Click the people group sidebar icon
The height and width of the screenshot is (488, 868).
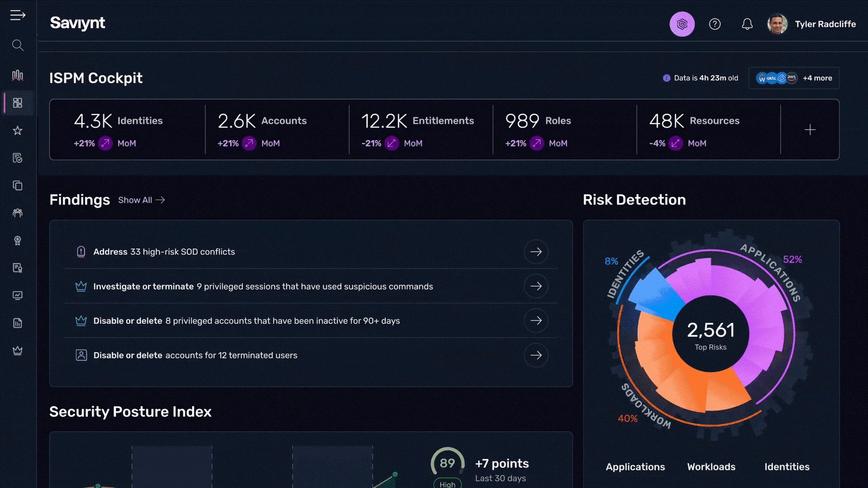pyautogui.click(x=18, y=213)
